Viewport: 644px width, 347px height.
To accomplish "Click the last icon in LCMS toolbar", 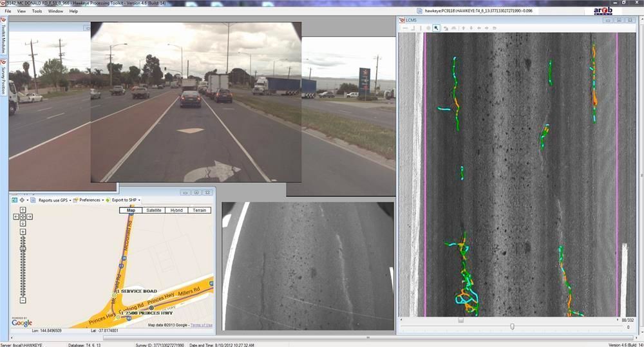I will (x=495, y=28).
